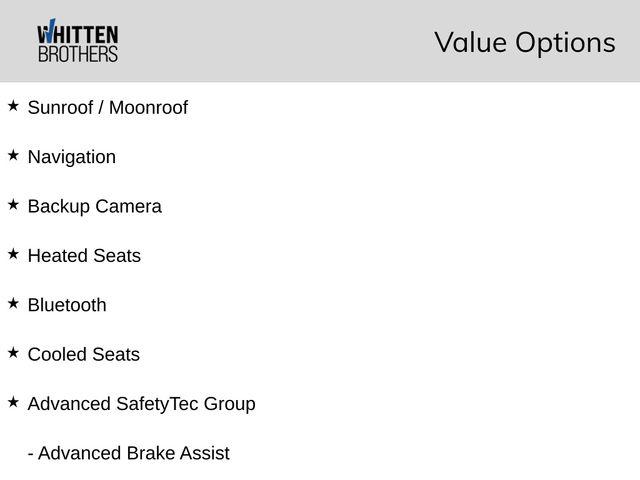640x480 pixels.
Task: Click the star bullet beside Bluetooth
Action: 13,303
